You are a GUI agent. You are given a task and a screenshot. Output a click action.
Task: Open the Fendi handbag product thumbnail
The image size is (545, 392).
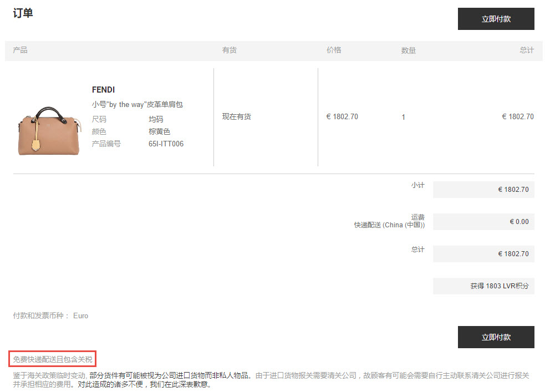tap(49, 131)
